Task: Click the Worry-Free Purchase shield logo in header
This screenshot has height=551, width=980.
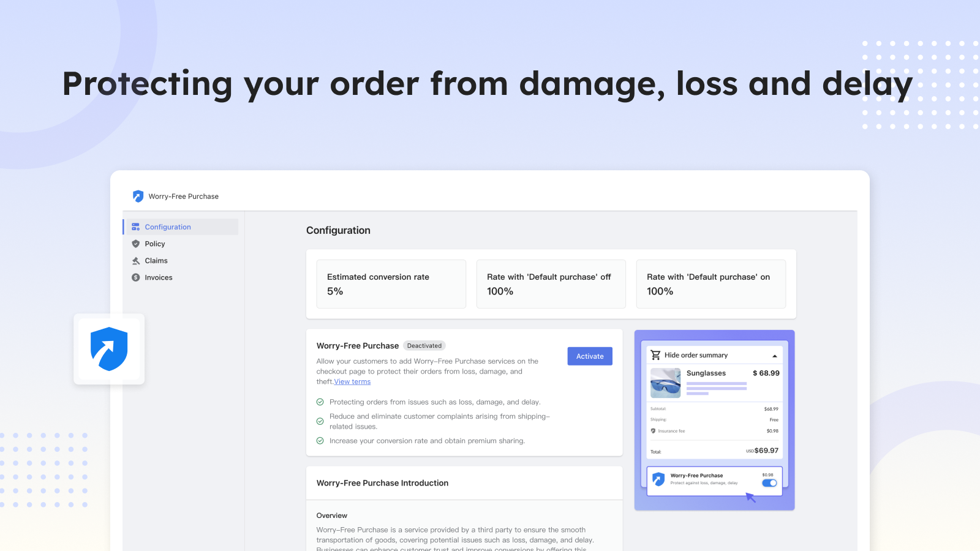Action: [x=138, y=196]
